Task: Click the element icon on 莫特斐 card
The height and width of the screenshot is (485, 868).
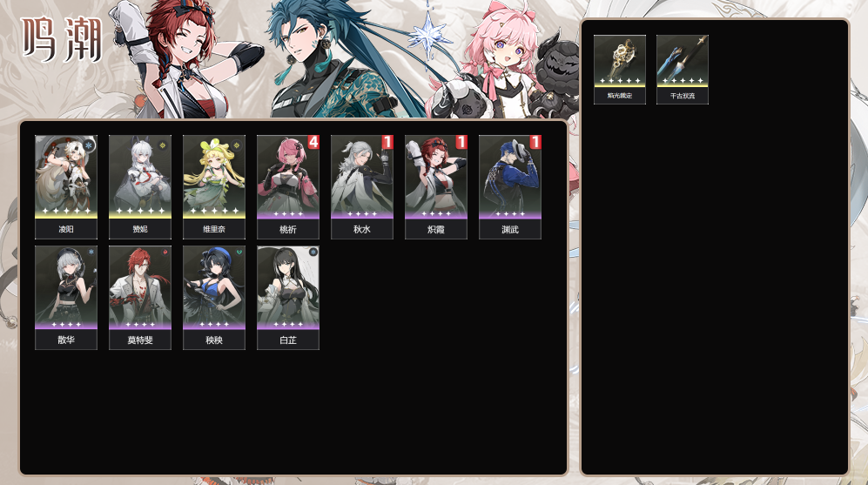Action: pyautogui.click(x=165, y=253)
